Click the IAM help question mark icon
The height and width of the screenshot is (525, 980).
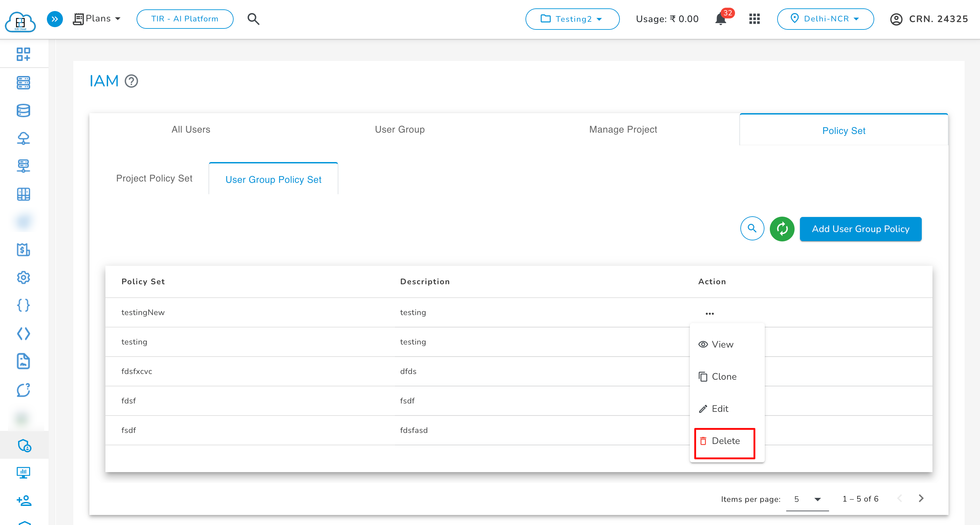(131, 81)
